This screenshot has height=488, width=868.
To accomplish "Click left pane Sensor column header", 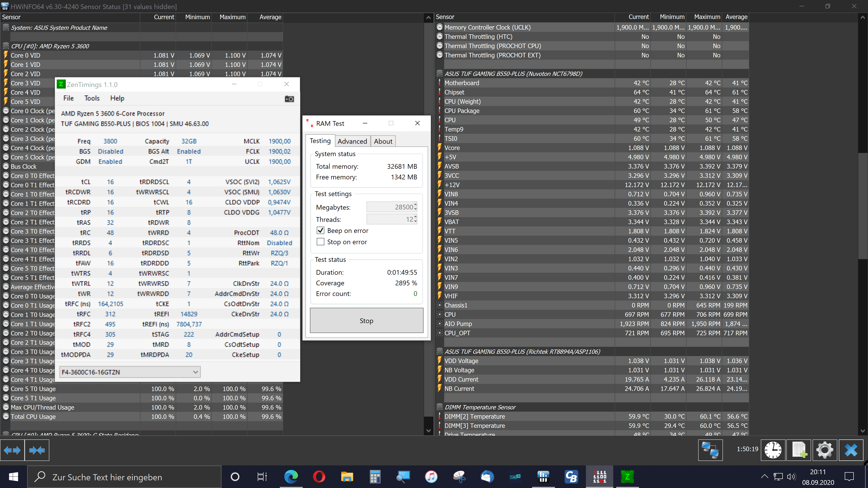I will 70,17.
